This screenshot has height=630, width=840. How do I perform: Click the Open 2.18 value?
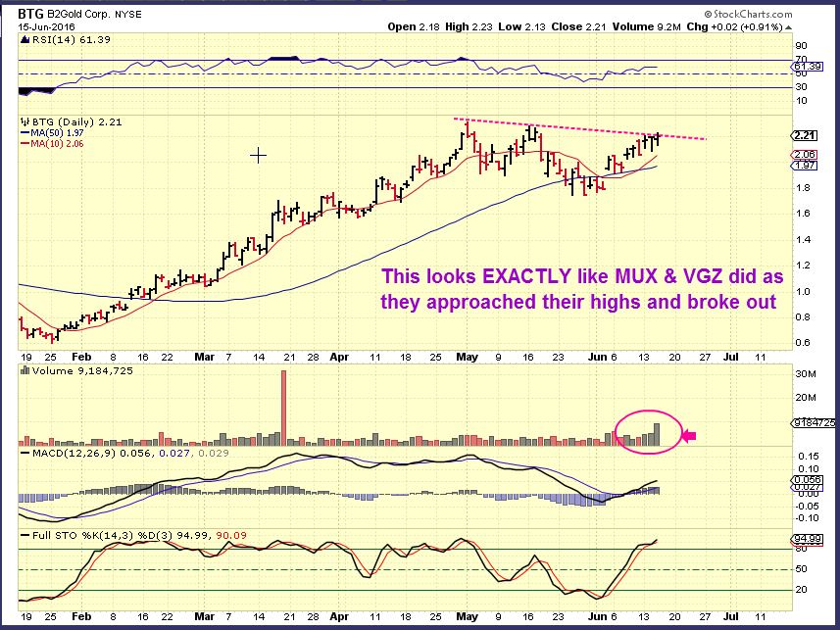coord(414,26)
